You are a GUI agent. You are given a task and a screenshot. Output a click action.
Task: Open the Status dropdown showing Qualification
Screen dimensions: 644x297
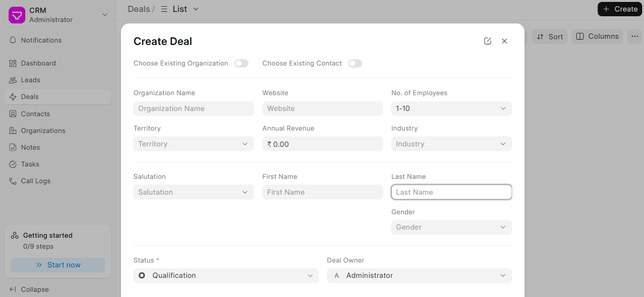click(225, 275)
